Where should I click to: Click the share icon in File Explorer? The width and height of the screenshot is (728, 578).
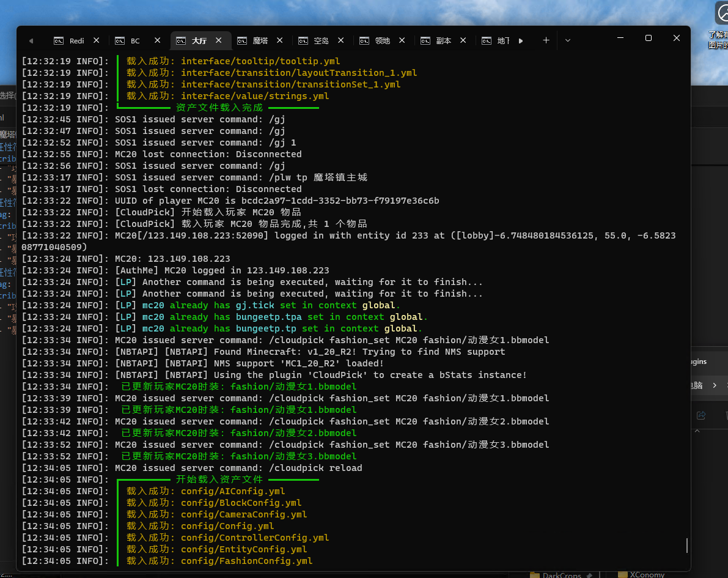click(701, 415)
